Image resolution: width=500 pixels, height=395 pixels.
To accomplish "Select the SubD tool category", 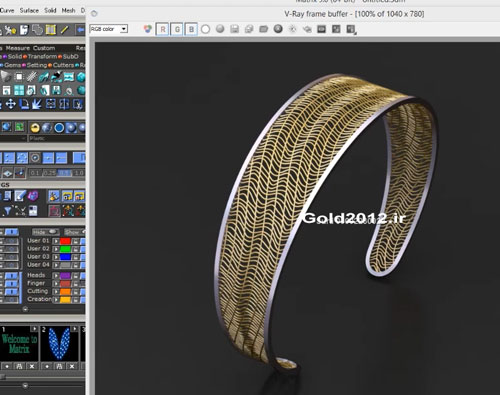I will tap(71, 56).
